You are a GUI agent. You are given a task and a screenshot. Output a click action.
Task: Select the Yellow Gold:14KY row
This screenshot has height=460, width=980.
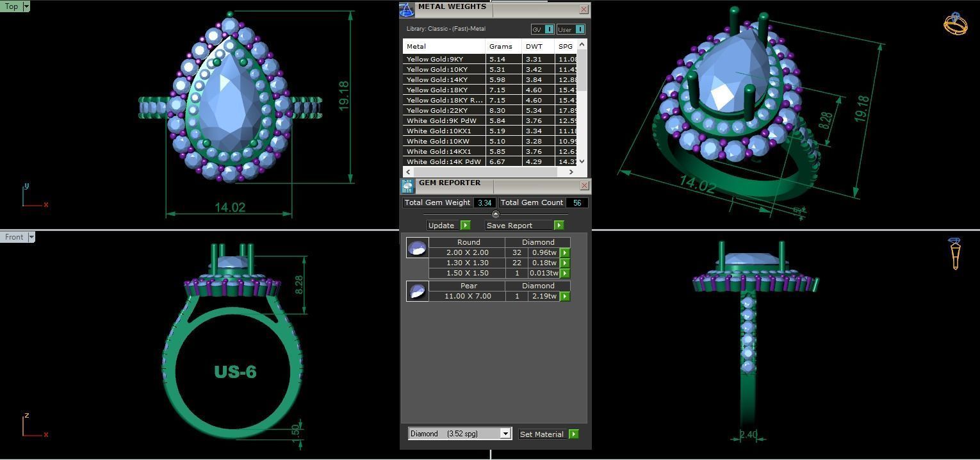tap(490, 79)
